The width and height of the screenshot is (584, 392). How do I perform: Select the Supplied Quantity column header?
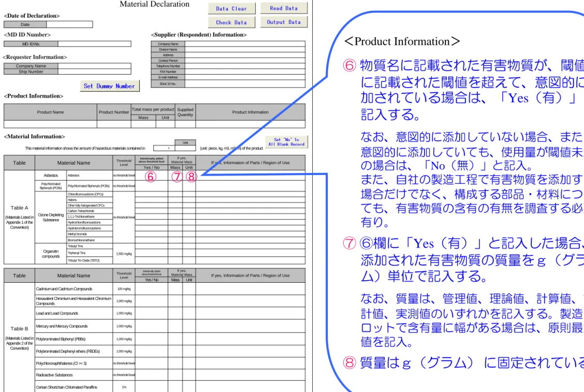pyautogui.click(x=185, y=112)
